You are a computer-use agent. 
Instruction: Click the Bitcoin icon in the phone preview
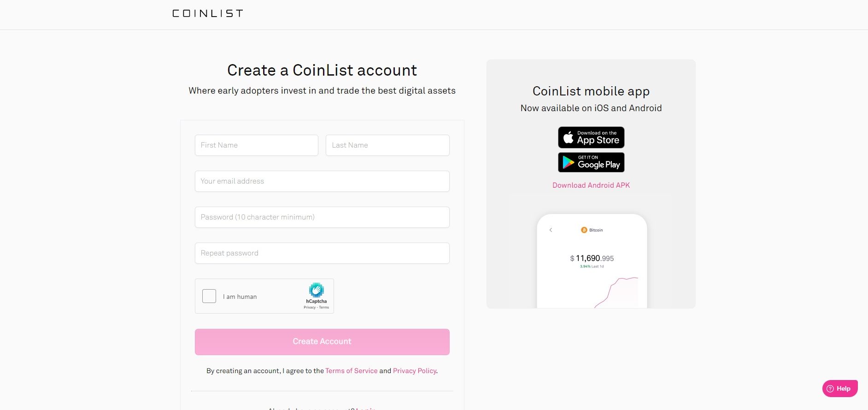pos(585,230)
